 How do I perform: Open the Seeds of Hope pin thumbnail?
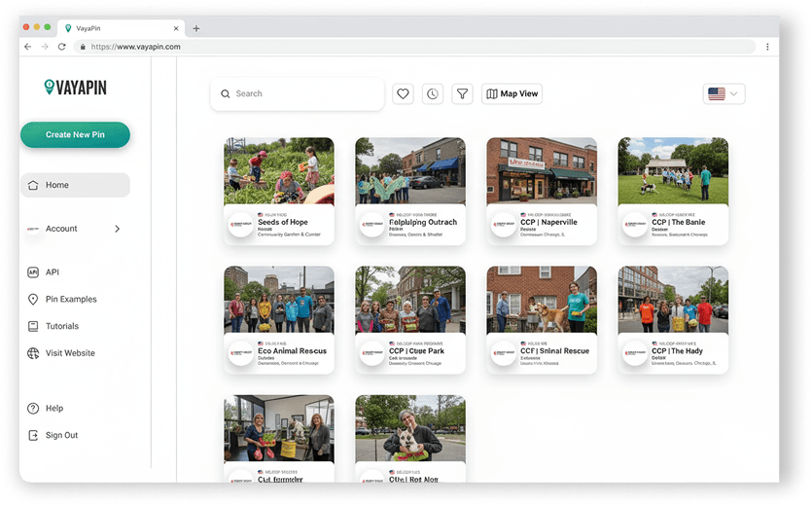coord(278,171)
